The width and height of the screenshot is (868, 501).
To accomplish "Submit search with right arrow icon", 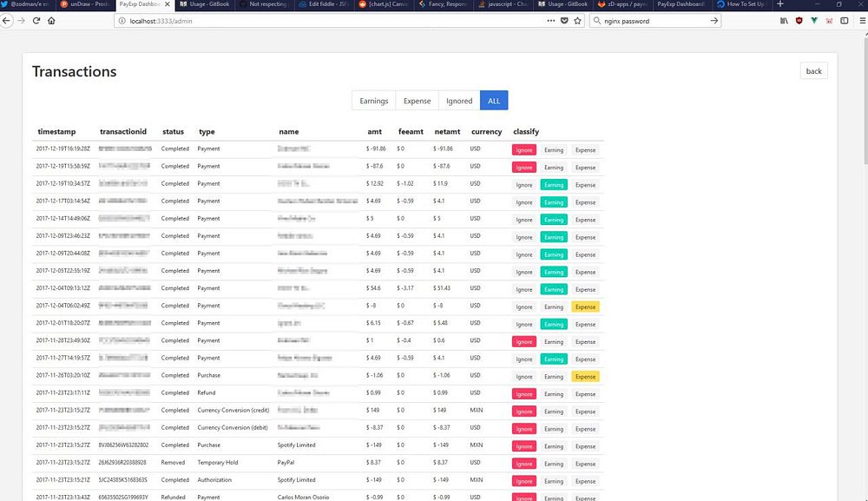I will (x=714, y=21).
